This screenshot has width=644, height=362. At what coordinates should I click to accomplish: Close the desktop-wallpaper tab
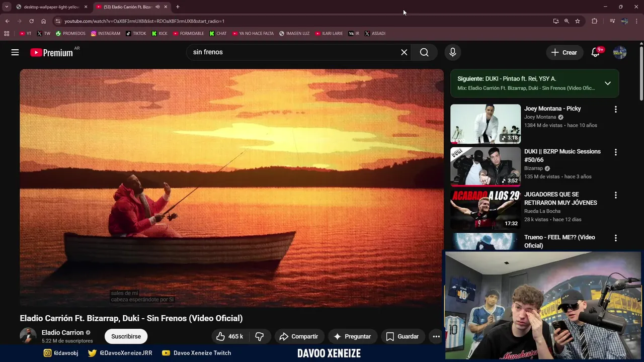point(86,7)
